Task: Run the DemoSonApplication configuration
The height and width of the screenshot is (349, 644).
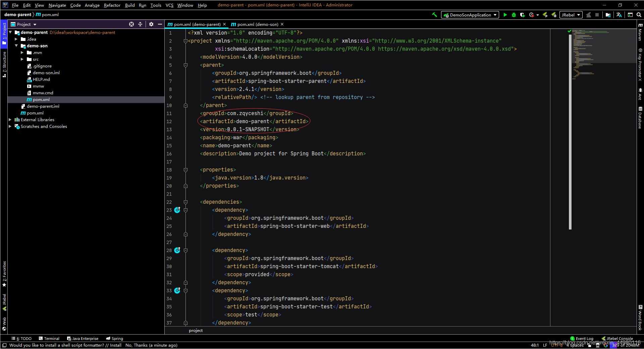Action: (x=505, y=15)
